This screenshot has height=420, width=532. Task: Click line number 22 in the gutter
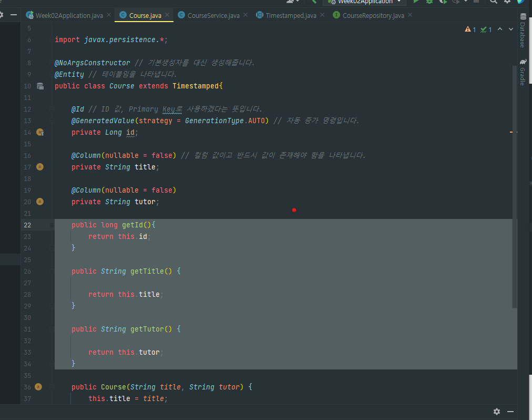pos(27,225)
